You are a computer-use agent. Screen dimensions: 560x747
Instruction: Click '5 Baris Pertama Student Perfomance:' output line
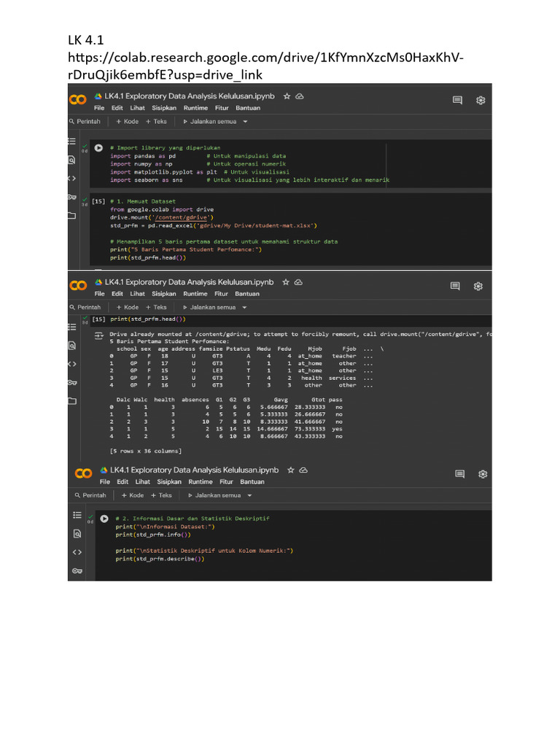[x=169, y=341]
